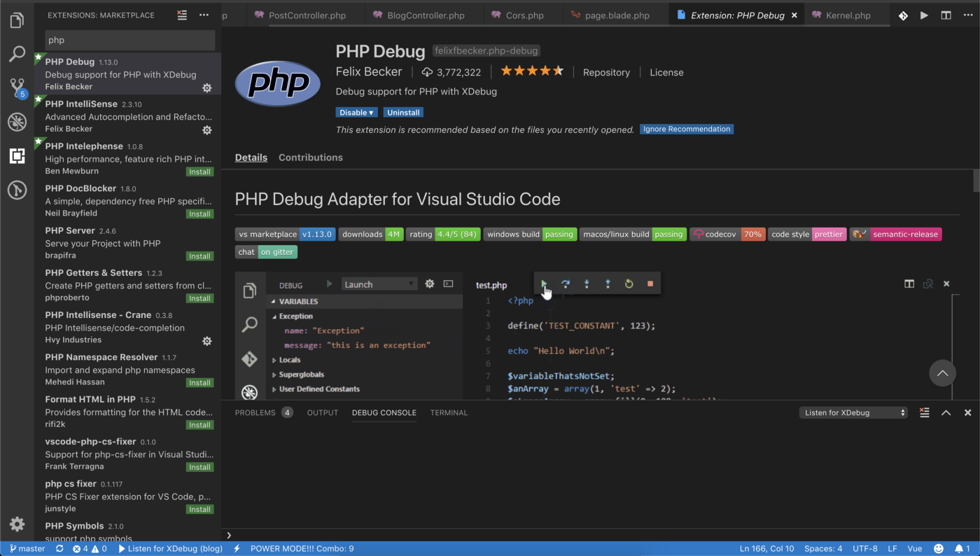Open the Explorer view in activity bar
The height and width of the screenshot is (556, 980).
coord(17,20)
